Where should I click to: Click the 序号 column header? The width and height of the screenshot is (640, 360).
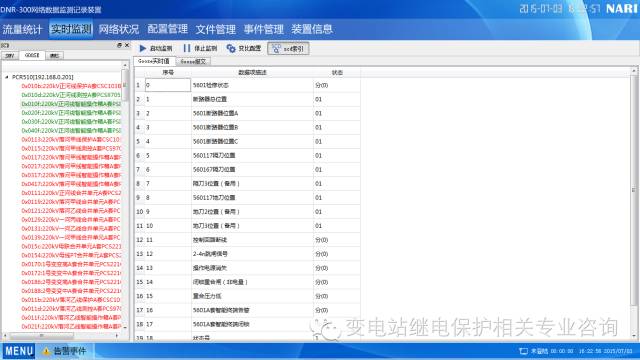pos(168,72)
